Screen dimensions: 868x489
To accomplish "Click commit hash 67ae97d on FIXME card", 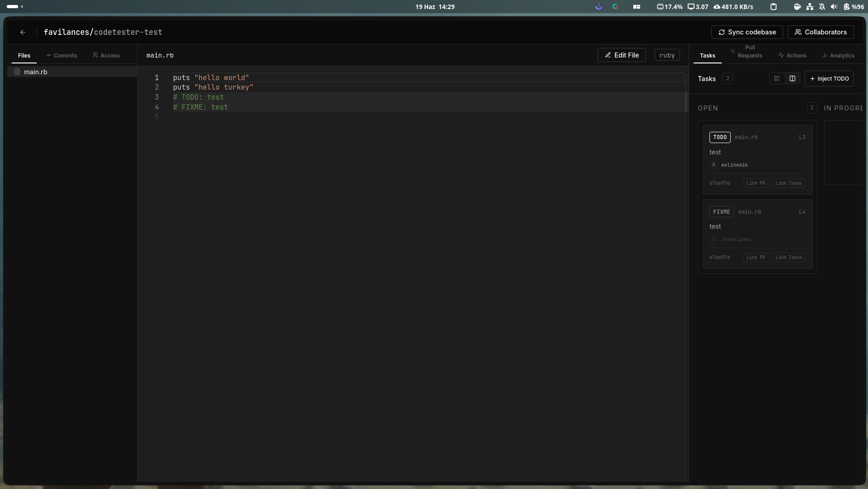I will [x=719, y=257].
